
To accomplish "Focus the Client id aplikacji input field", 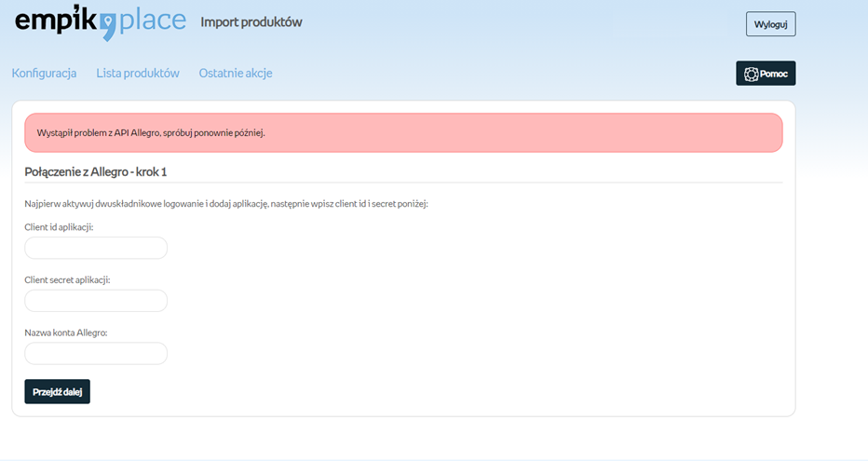I will [x=96, y=248].
